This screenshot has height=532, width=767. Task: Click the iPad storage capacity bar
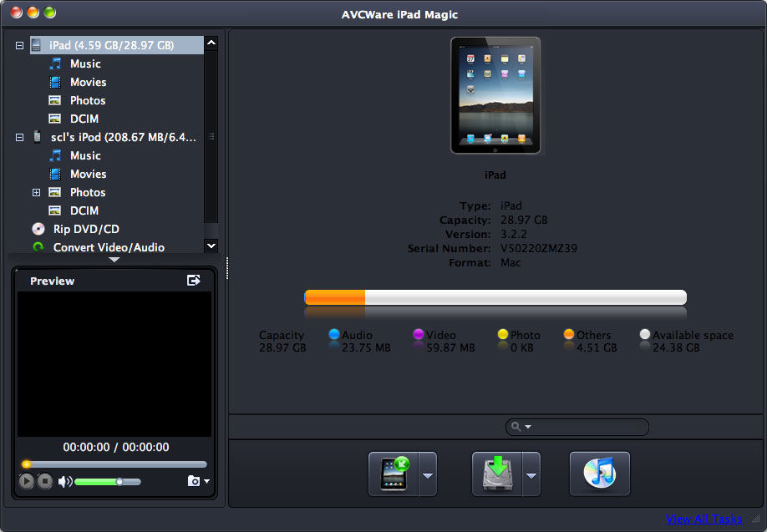click(495, 297)
